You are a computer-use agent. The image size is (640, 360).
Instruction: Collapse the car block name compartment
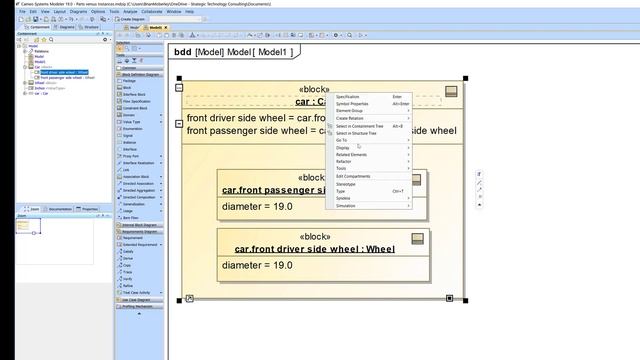tap(179, 88)
